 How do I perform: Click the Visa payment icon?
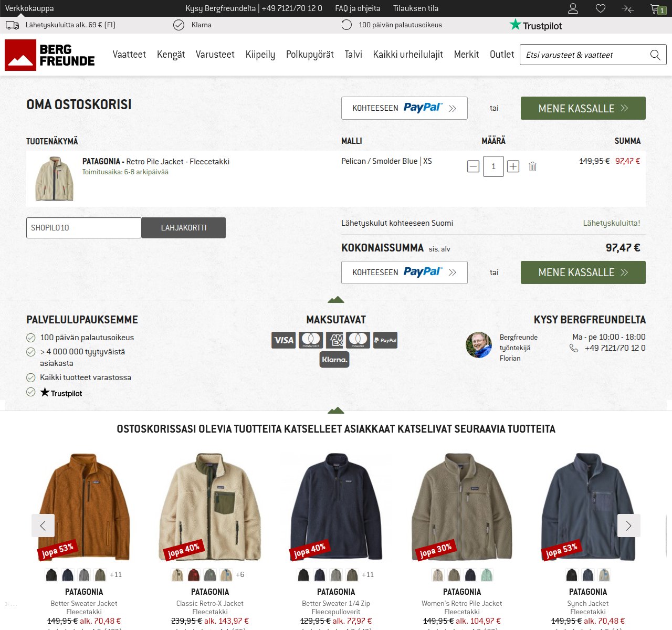tap(283, 340)
